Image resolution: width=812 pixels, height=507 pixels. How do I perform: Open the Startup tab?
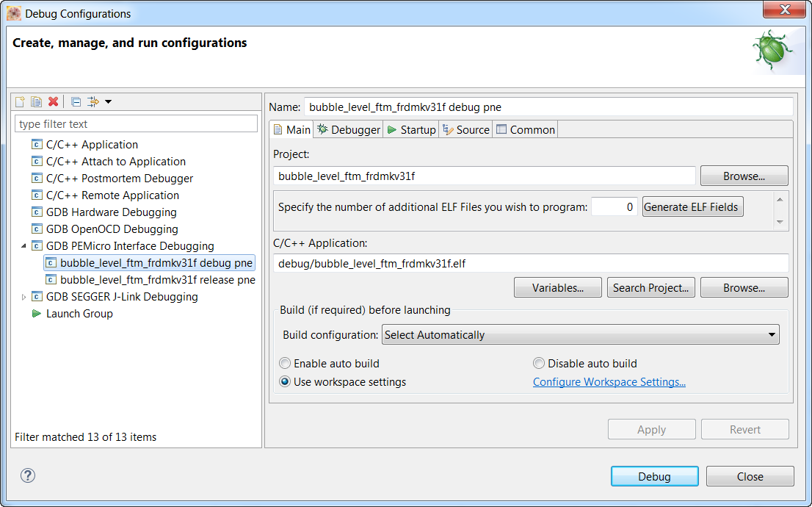click(411, 130)
